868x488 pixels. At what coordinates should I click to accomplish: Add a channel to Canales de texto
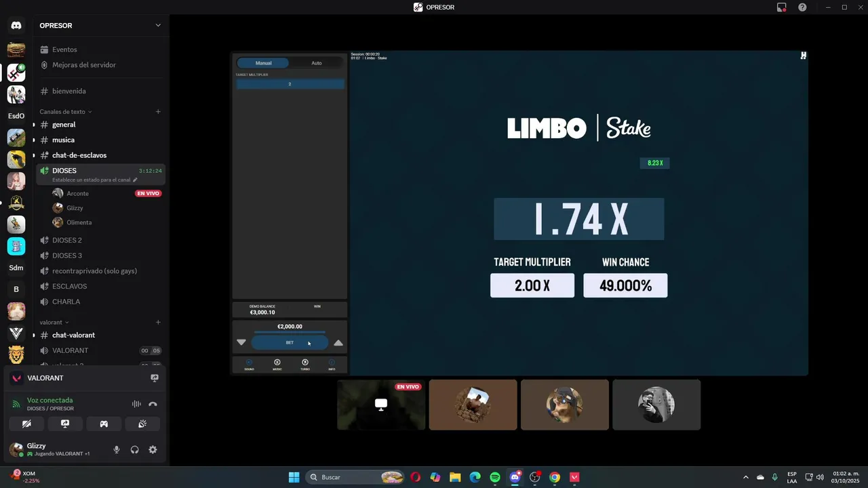(x=158, y=112)
